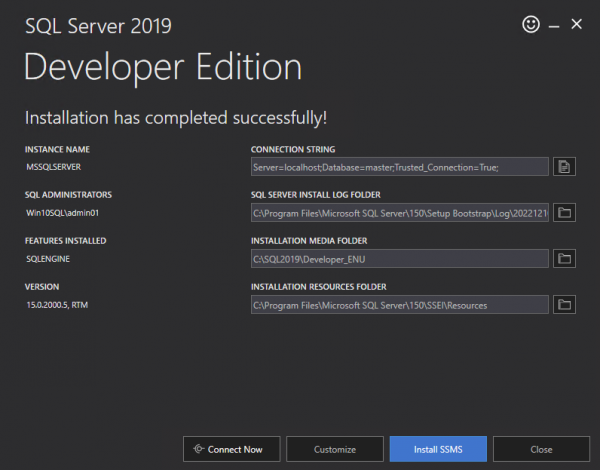Open the installation resources folder icon
Image resolution: width=600 pixels, height=470 pixels.
[x=564, y=305]
